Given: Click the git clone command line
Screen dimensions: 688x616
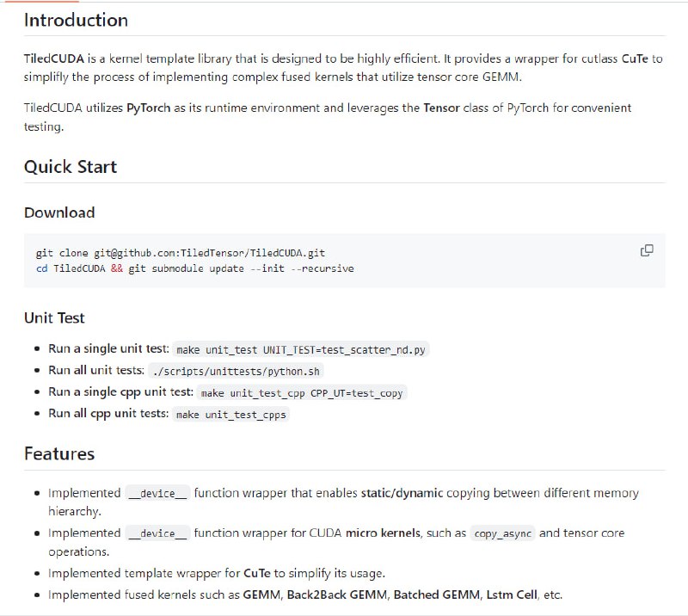Looking at the screenshot, I should [181, 253].
